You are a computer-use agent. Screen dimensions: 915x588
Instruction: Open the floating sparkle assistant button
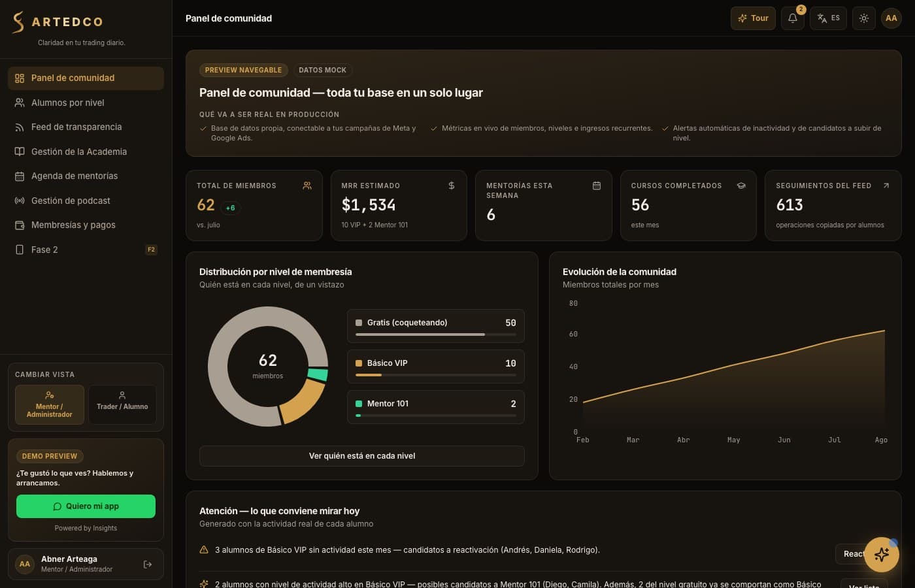pos(882,555)
